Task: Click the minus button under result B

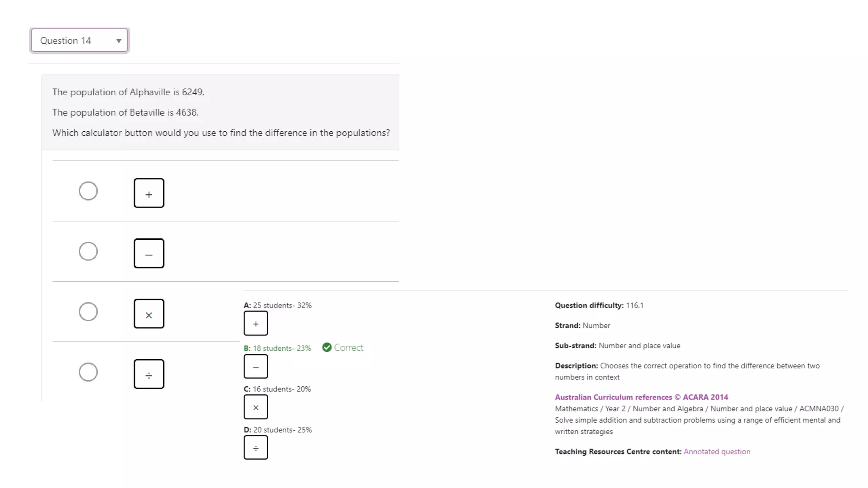Action: pos(256,366)
